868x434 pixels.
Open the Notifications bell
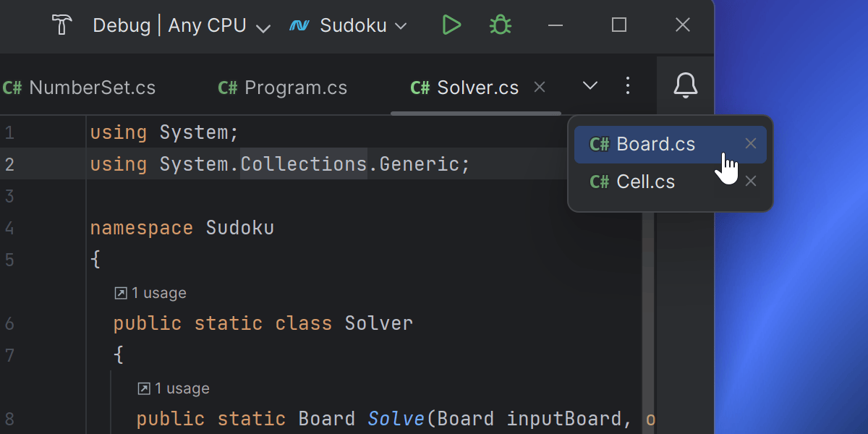tap(685, 86)
